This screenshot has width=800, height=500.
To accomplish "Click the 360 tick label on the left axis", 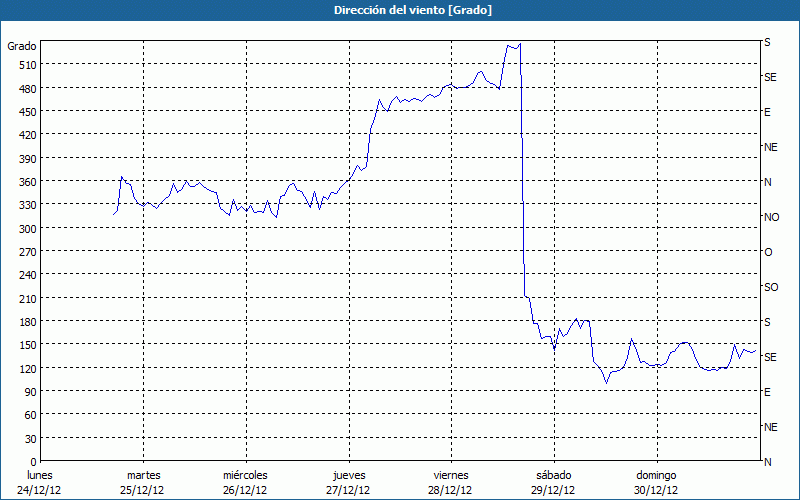I will pos(27,182).
